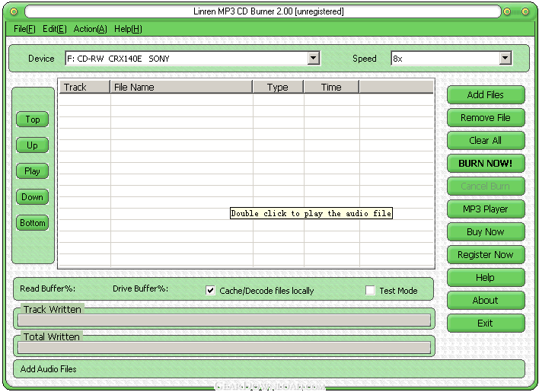
Task: Click the Remove File button
Action: [486, 117]
